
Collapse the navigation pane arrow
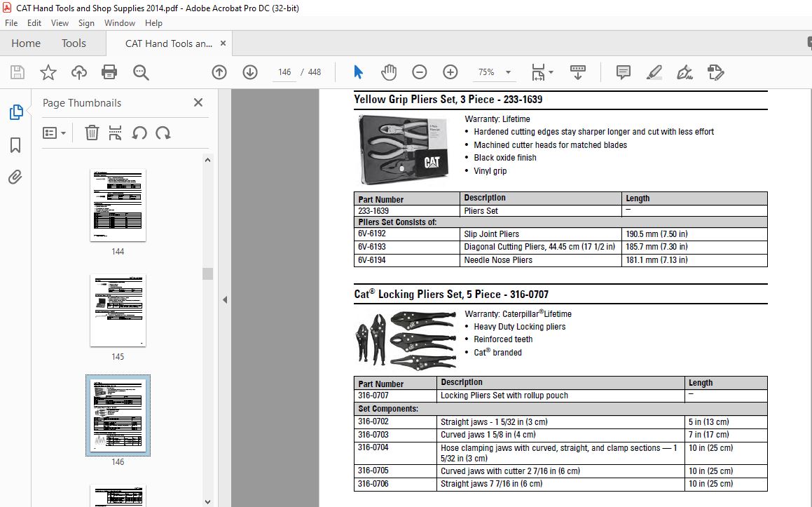225,299
